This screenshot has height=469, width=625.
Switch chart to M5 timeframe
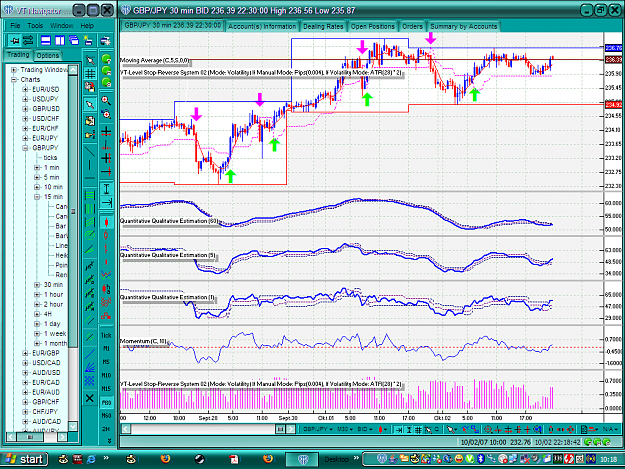click(x=106, y=362)
